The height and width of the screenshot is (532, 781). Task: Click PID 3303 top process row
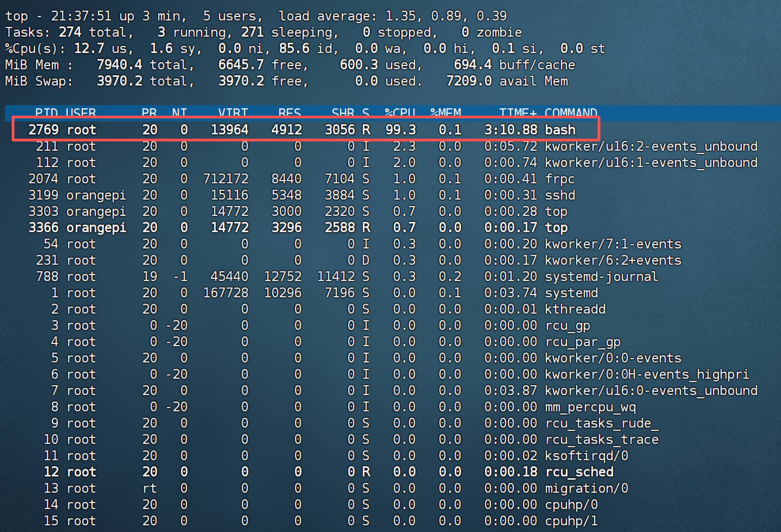pyautogui.click(x=298, y=211)
